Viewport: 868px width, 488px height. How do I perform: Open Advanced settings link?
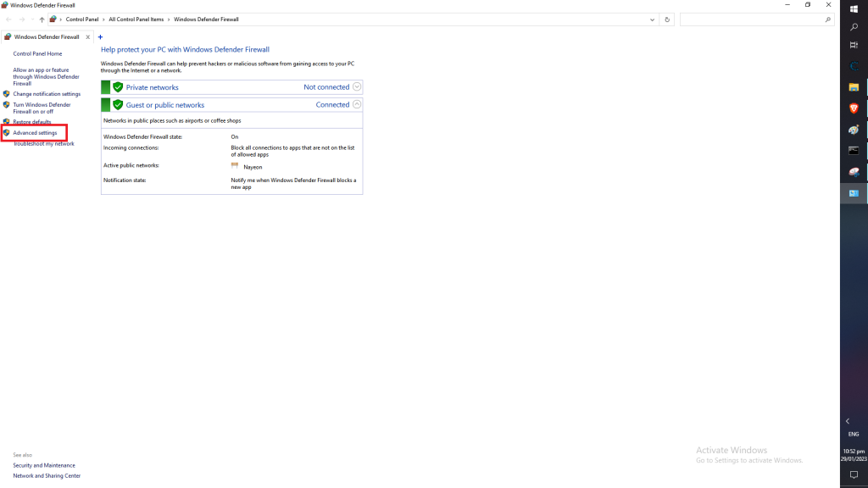35,133
